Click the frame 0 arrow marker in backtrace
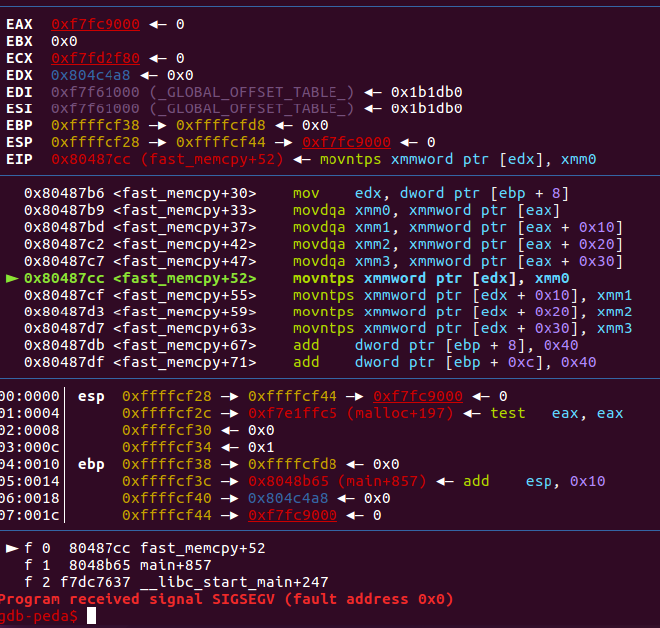The image size is (660, 628). click(12, 548)
